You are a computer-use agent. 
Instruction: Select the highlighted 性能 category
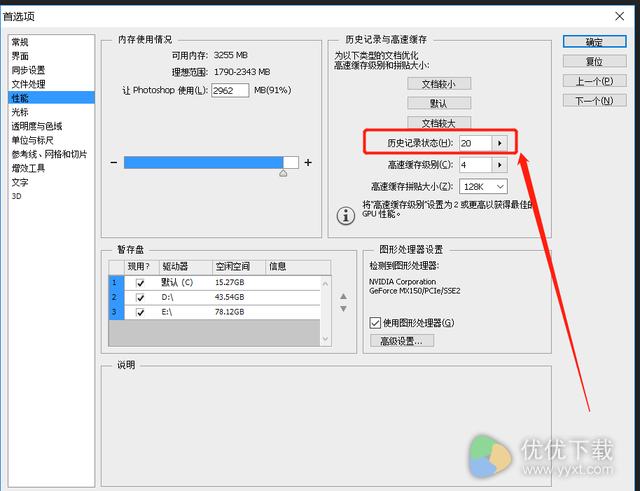click(x=51, y=98)
